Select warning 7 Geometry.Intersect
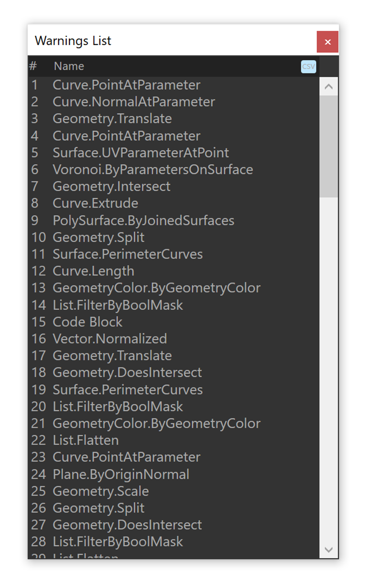This screenshot has height=588, width=371. (111, 186)
